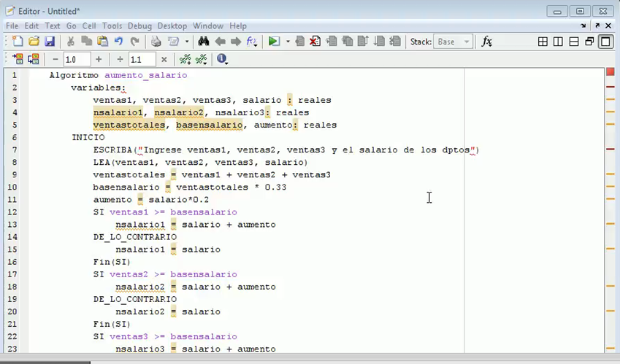Screen dimensions: 620x364
Task: Create a new file with New icon
Action: coord(18,42)
